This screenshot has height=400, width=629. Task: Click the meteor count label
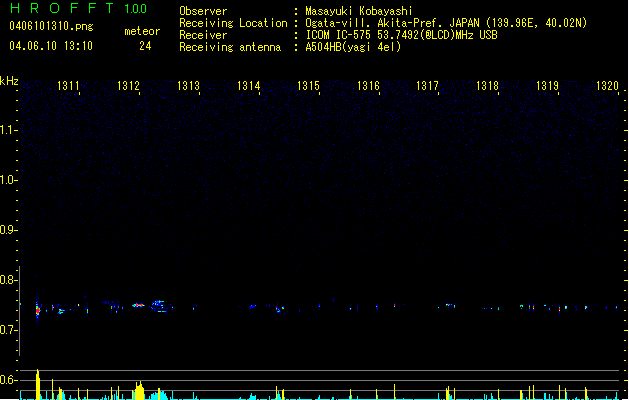[x=142, y=31]
